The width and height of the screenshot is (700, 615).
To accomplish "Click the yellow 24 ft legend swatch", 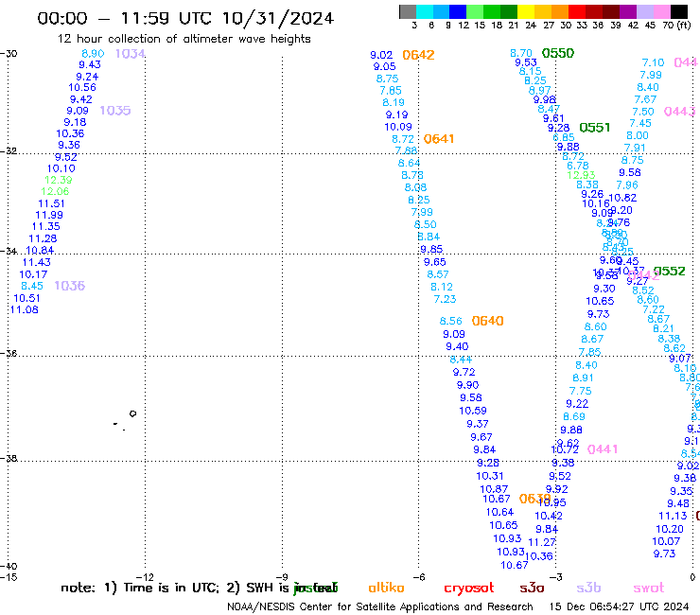I will point(526,12).
